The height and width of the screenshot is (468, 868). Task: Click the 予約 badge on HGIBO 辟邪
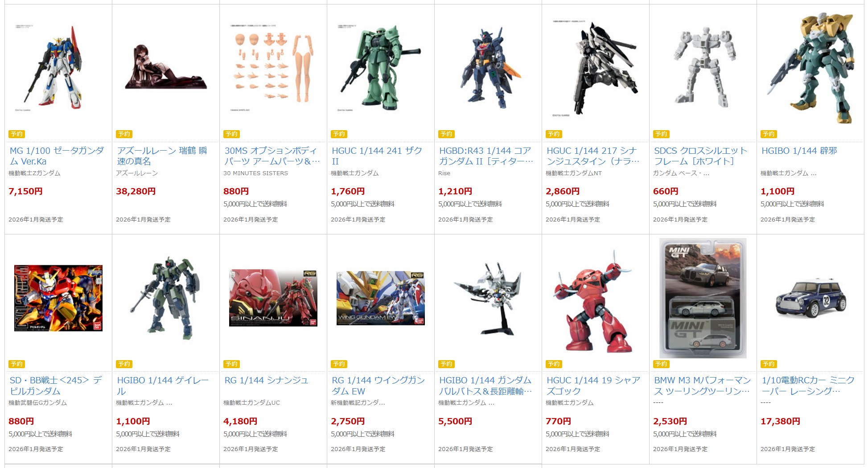(x=769, y=134)
